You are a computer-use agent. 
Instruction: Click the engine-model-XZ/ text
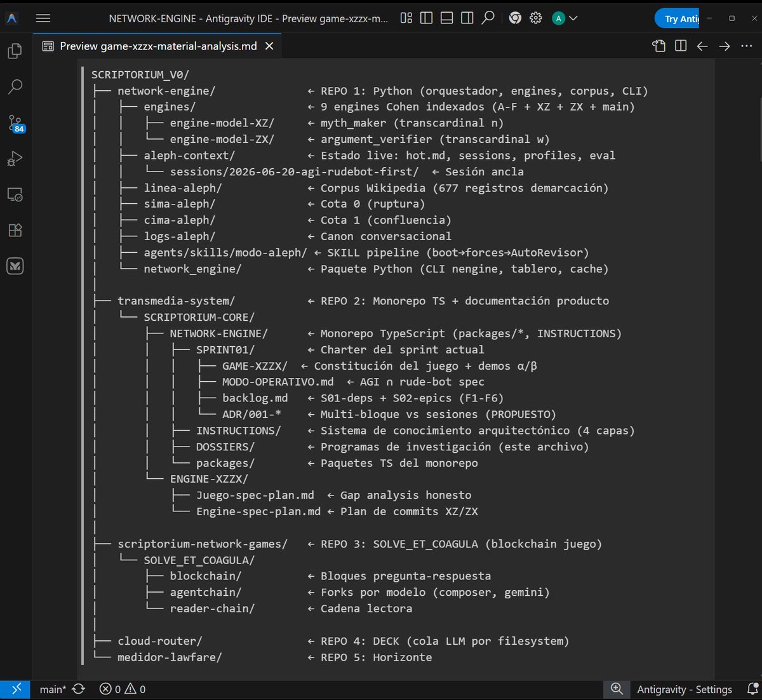(x=222, y=123)
